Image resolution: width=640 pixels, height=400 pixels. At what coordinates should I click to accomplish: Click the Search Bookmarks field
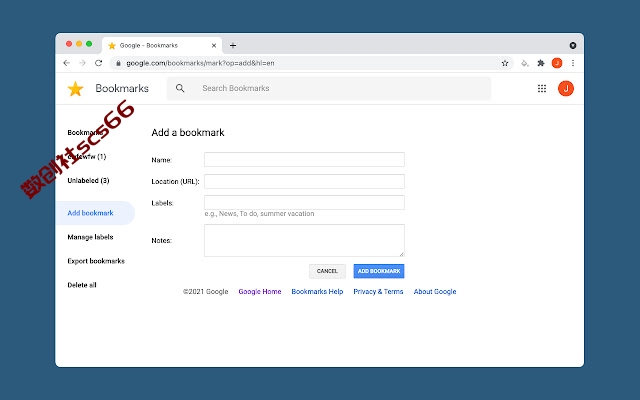pos(329,88)
